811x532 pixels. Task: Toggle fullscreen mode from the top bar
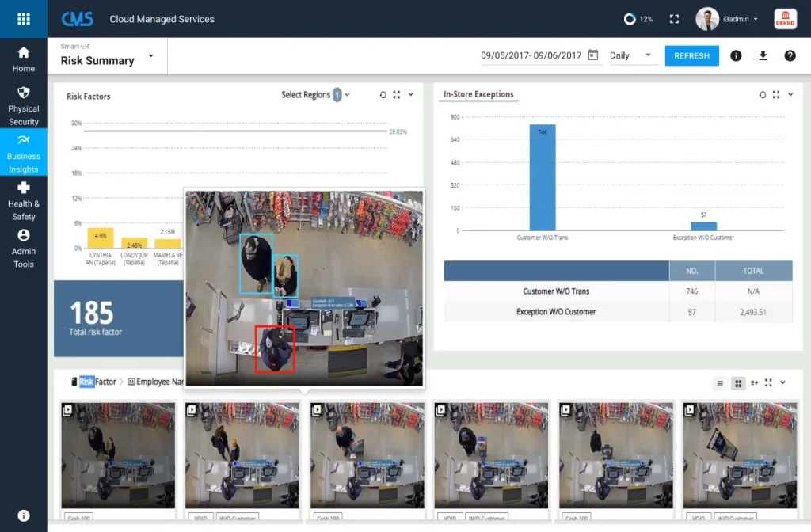click(x=675, y=18)
